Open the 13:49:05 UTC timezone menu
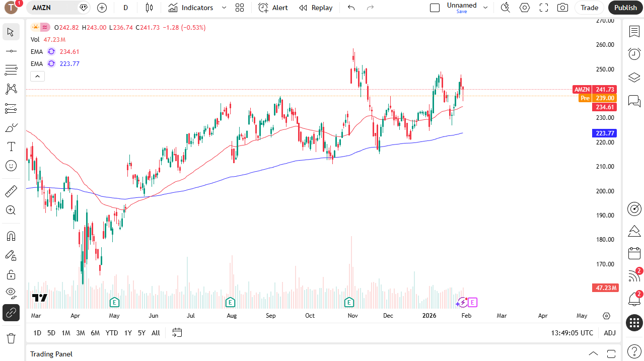This screenshot has height=361, width=644. pyautogui.click(x=572, y=333)
